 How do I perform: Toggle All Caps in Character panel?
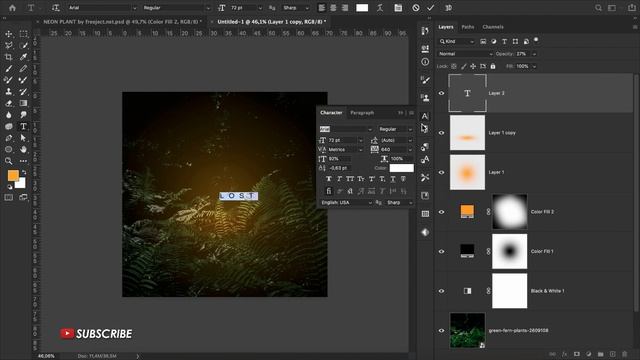350,179
